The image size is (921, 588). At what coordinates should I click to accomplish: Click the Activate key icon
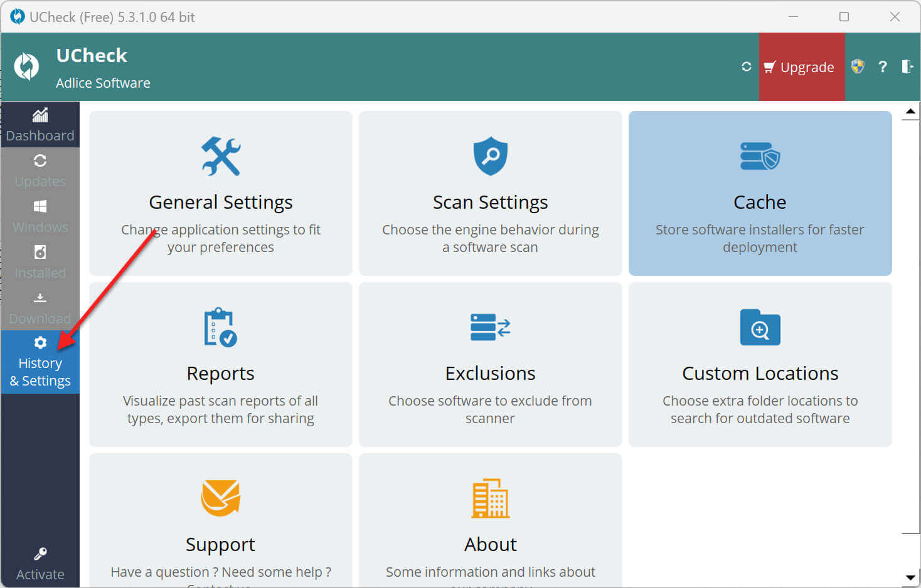coord(40,554)
